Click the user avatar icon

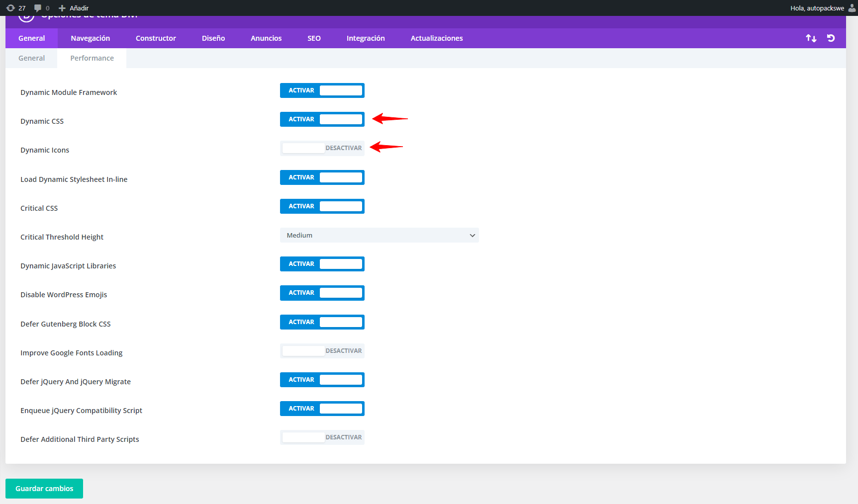(852, 8)
